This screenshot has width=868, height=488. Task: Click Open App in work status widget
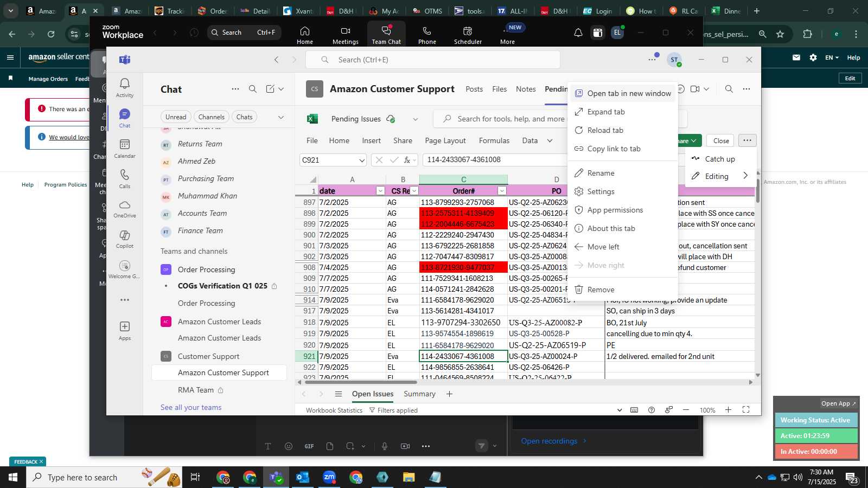838,403
